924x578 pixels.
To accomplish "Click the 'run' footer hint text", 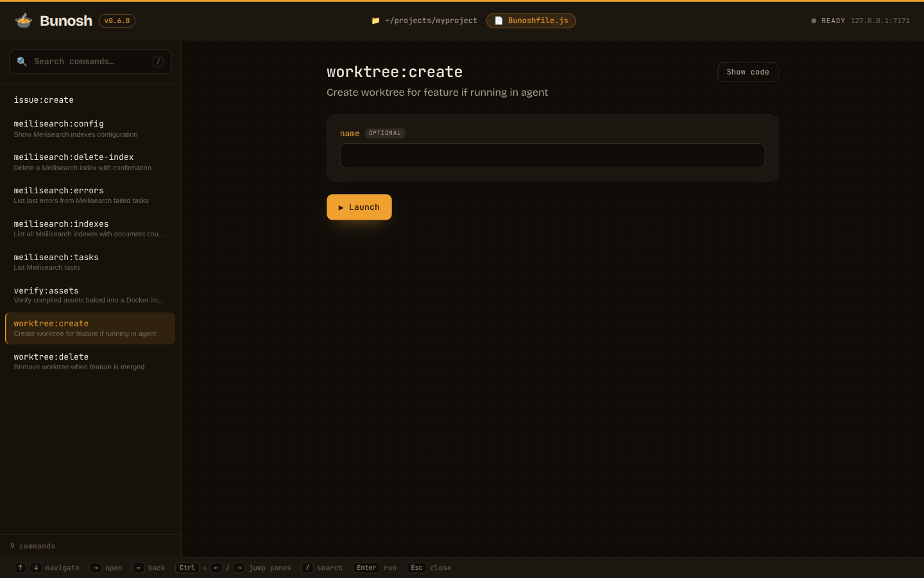I will [390, 568].
